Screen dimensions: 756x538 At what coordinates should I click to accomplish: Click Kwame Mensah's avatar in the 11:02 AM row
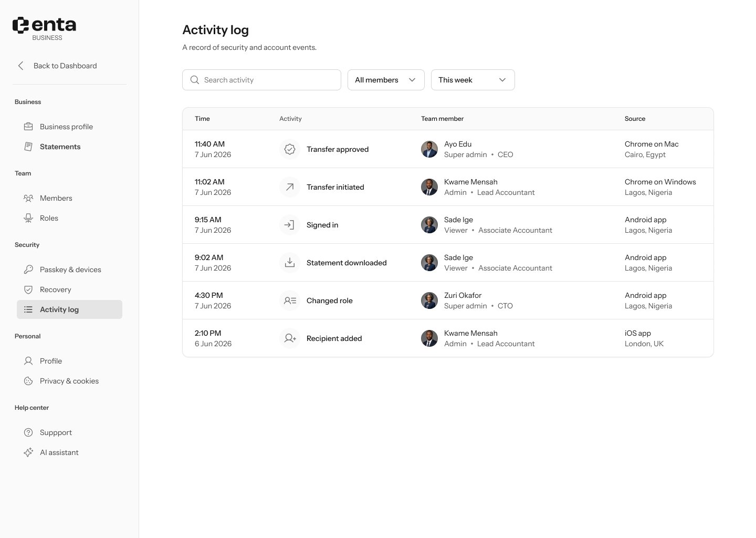point(429,187)
